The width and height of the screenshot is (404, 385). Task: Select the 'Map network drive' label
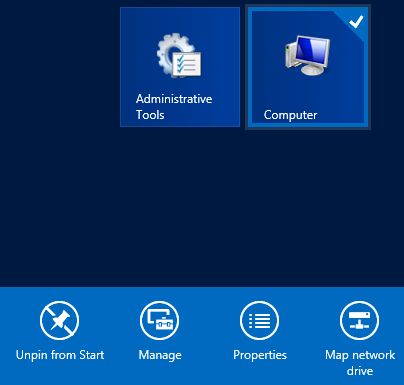coord(360,363)
